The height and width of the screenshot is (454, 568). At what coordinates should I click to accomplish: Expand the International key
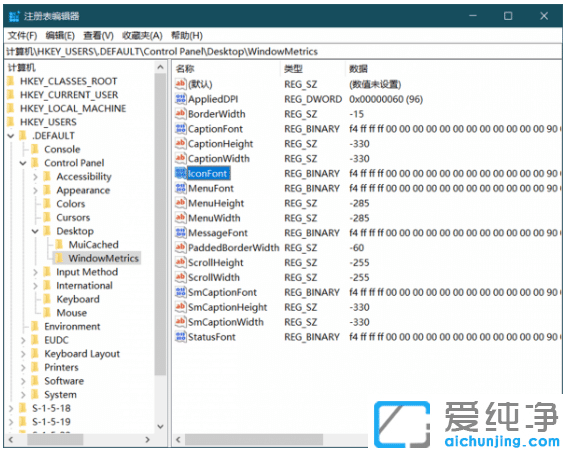click(35, 286)
